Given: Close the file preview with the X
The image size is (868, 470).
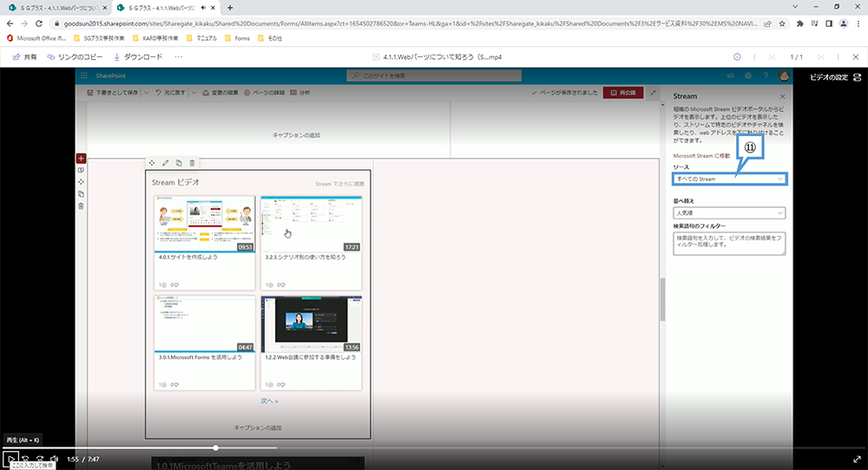Looking at the screenshot, I should [x=856, y=57].
